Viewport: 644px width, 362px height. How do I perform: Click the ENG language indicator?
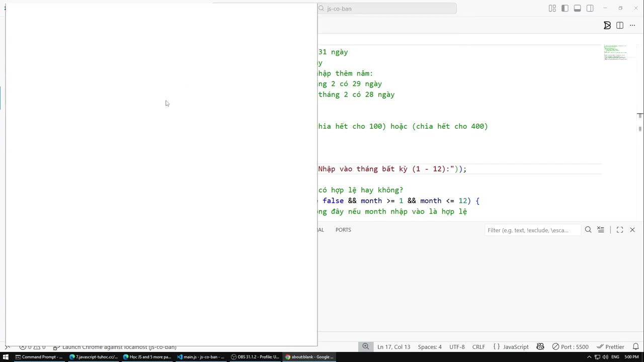tap(615, 357)
